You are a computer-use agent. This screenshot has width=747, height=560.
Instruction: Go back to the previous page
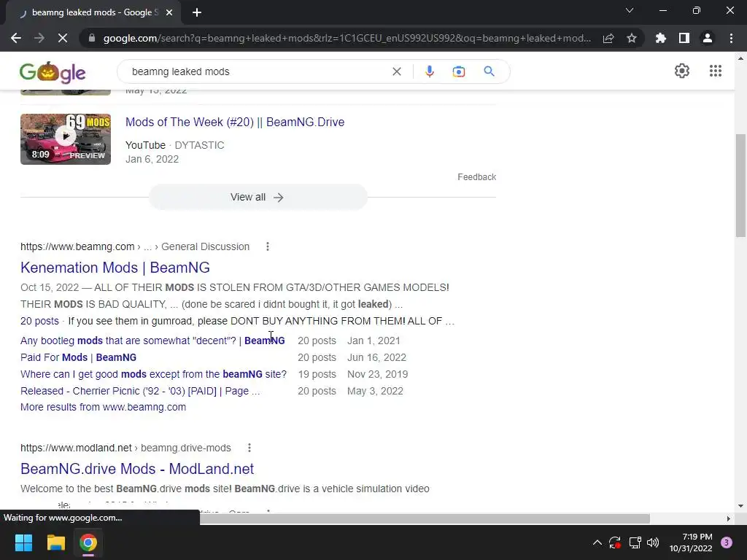point(16,38)
